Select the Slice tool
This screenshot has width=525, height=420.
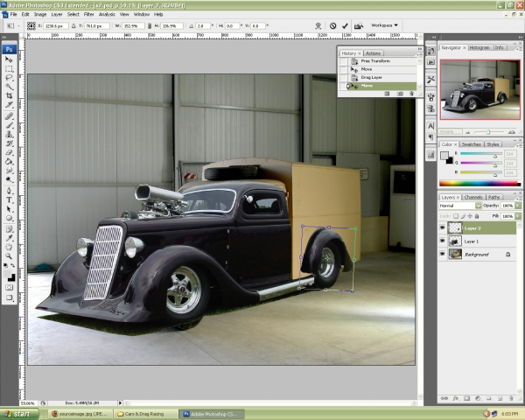[9, 105]
